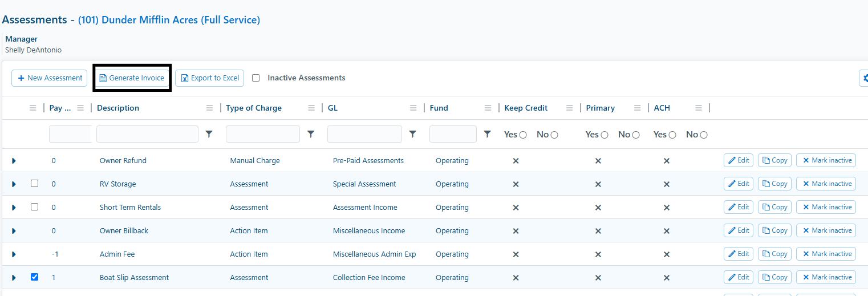868x296 pixels.
Task: Click the New Assessment button
Action: [49, 78]
